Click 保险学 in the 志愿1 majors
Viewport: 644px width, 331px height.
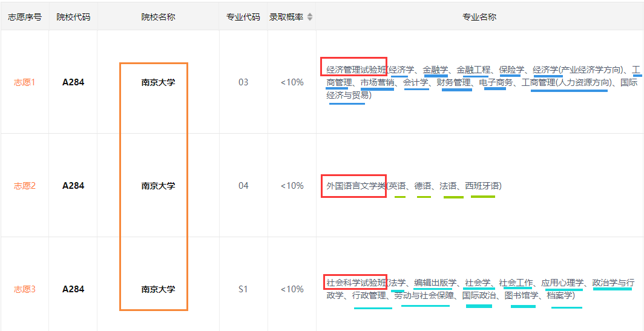coord(512,69)
